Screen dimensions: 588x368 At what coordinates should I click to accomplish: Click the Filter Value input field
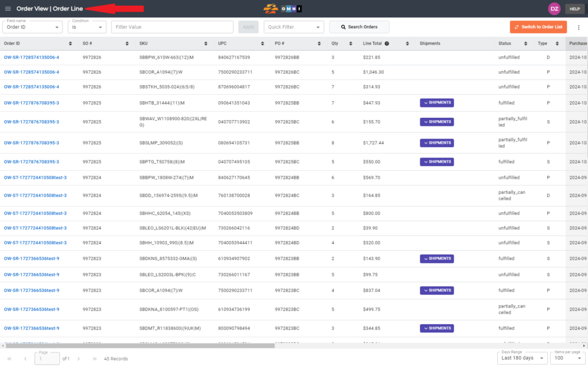[172, 27]
